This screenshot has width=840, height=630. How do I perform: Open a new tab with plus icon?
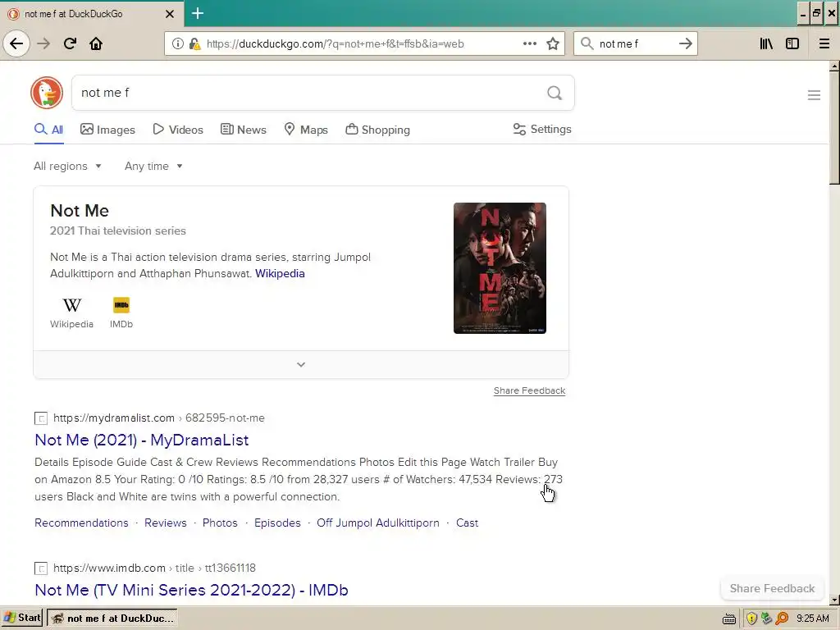198,13
